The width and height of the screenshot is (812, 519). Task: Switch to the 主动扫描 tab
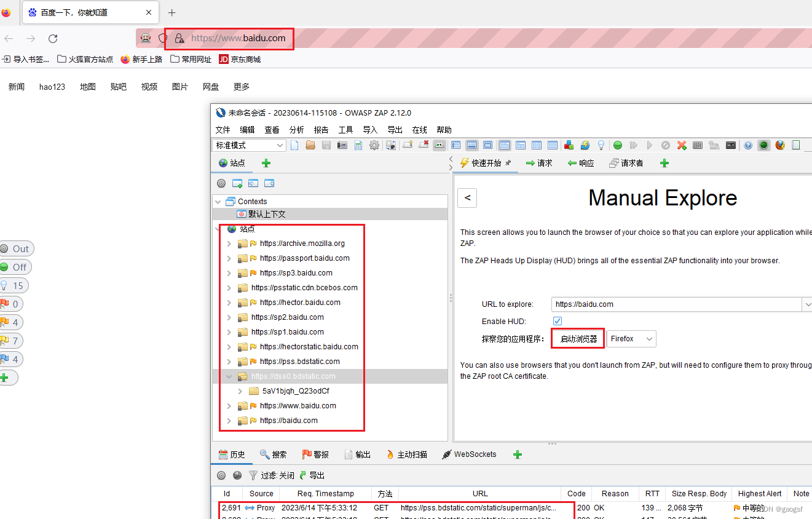click(x=406, y=454)
